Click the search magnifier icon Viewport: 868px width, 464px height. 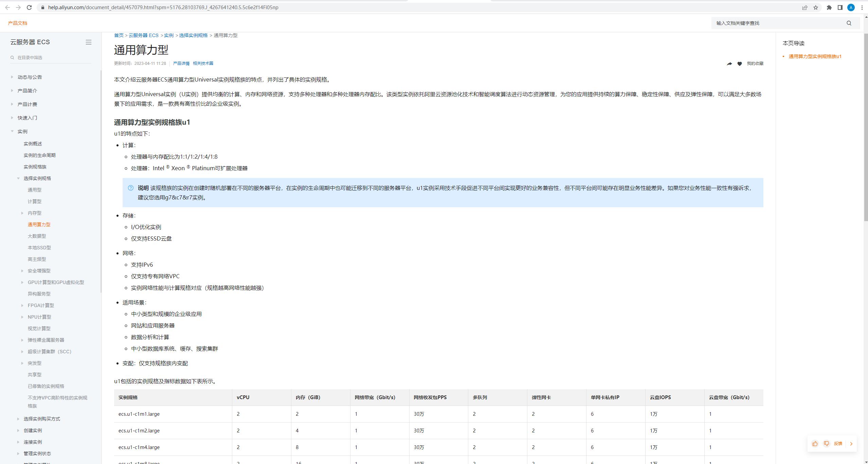pyautogui.click(x=849, y=23)
